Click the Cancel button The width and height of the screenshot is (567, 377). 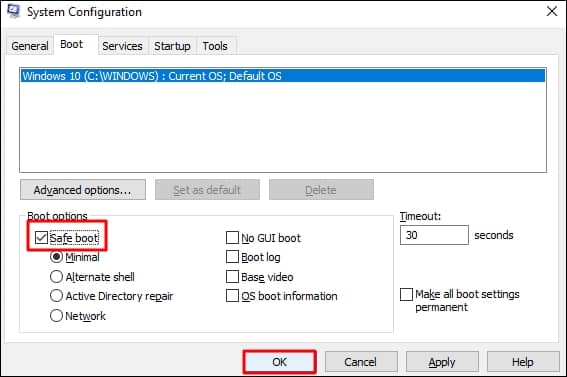point(361,362)
